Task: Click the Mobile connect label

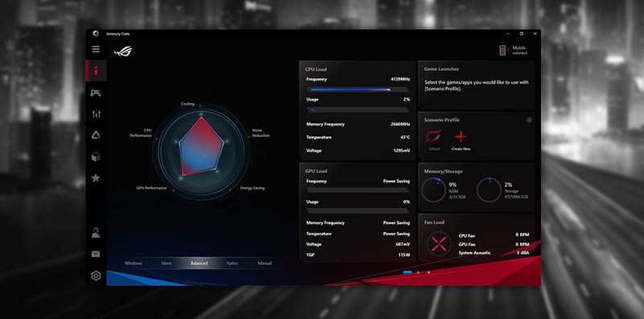Action: 519,50
